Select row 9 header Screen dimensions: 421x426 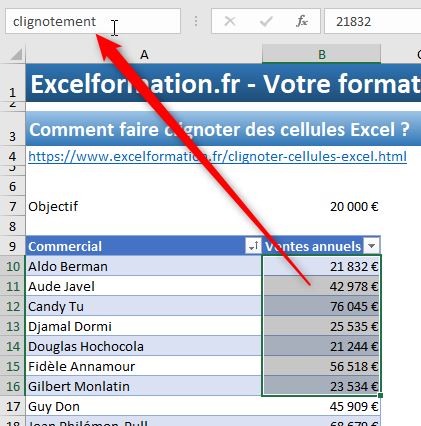pyautogui.click(x=13, y=246)
